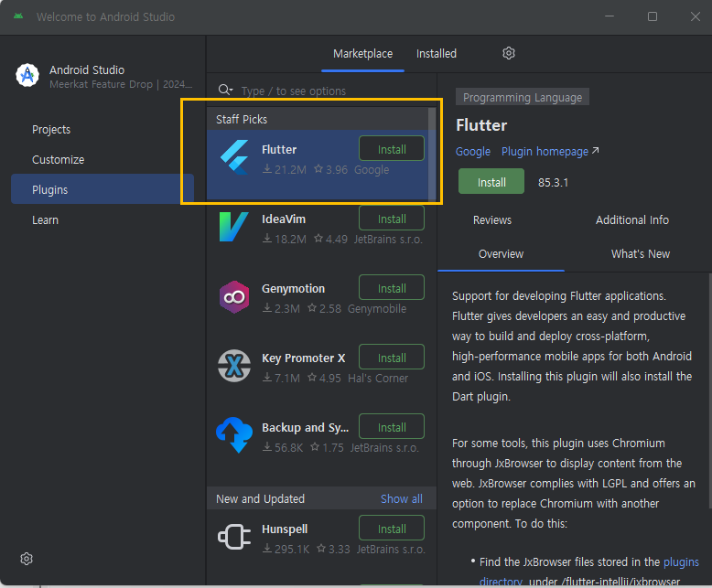Install the Backup and Sync plugin
This screenshot has width=712, height=588.
tap(392, 426)
